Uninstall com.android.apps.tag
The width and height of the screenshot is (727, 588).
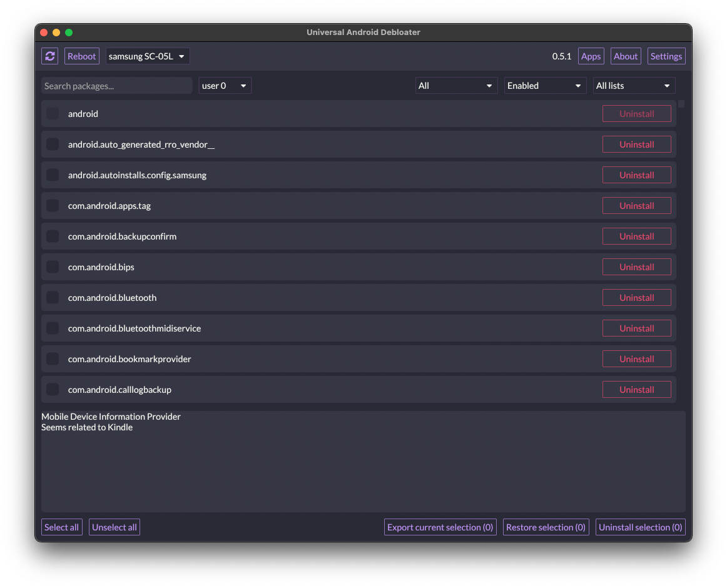[636, 205]
